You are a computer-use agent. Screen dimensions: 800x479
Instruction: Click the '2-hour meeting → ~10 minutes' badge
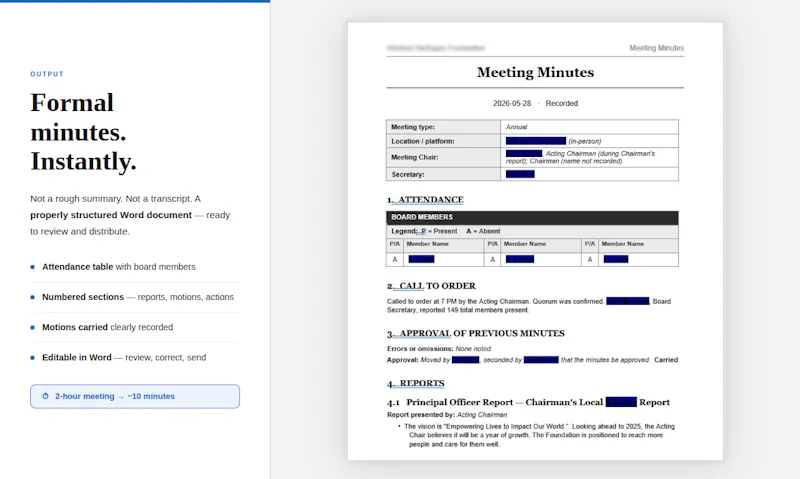click(135, 396)
